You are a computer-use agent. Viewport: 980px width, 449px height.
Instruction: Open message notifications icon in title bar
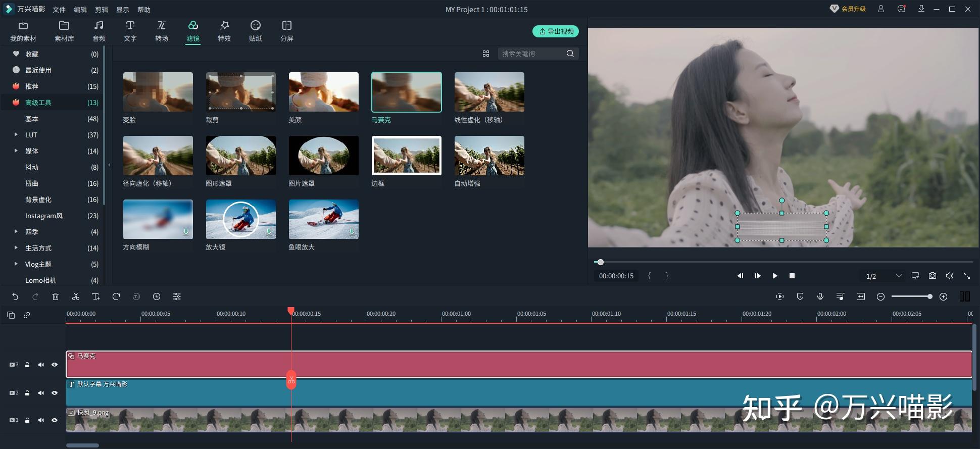[901, 9]
